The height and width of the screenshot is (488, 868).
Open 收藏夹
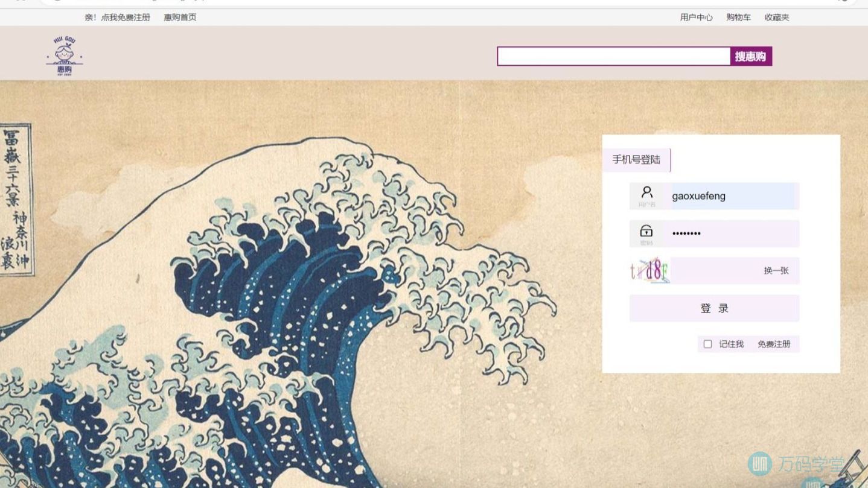(x=777, y=17)
